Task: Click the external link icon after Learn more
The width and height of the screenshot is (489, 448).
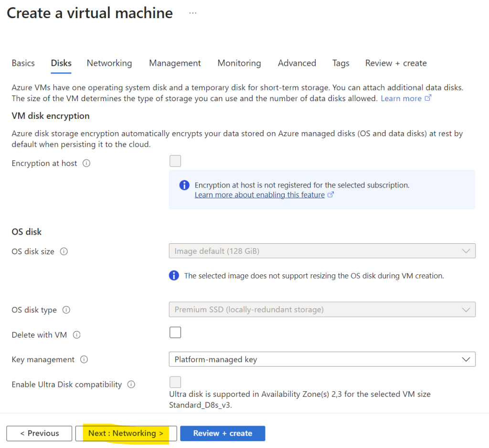Action: click(x=428, y=98)
